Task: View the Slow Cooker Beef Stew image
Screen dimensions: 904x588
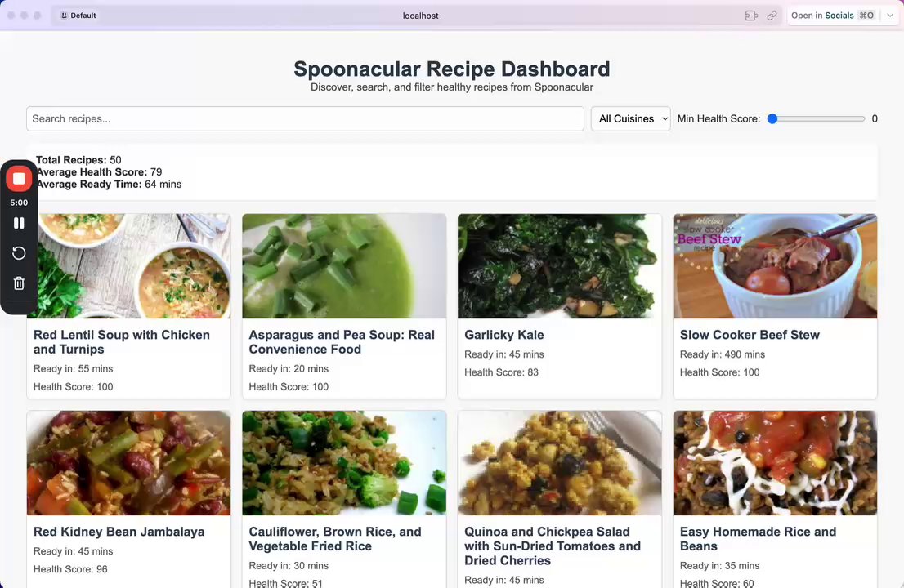Action: pos(775,266)
